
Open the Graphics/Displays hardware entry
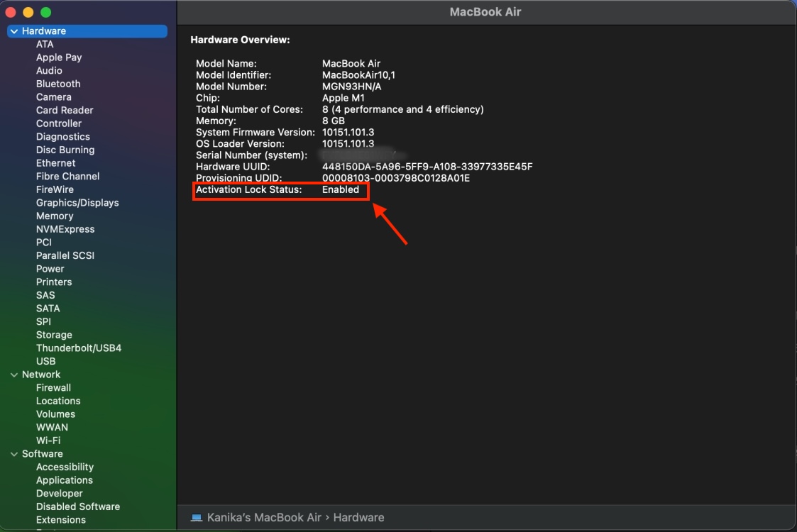77,203
